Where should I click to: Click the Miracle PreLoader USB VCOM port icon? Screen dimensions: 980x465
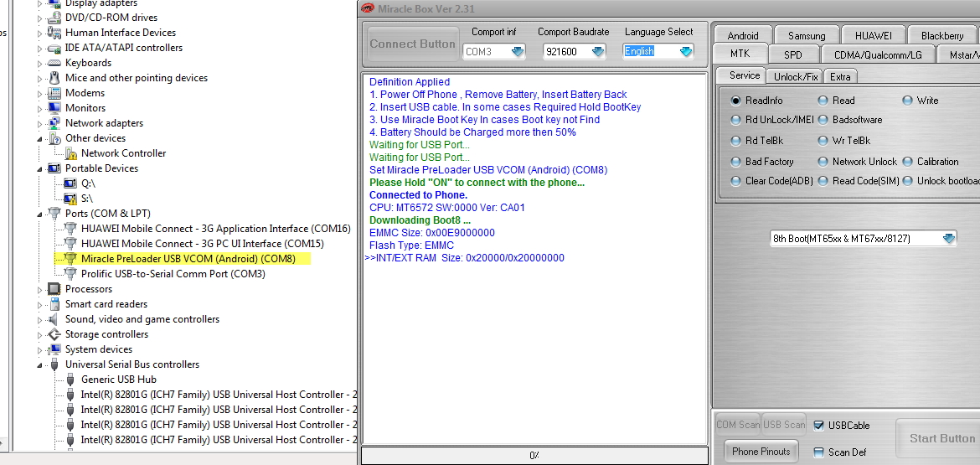pyautogui.click(x=70, y=259)
